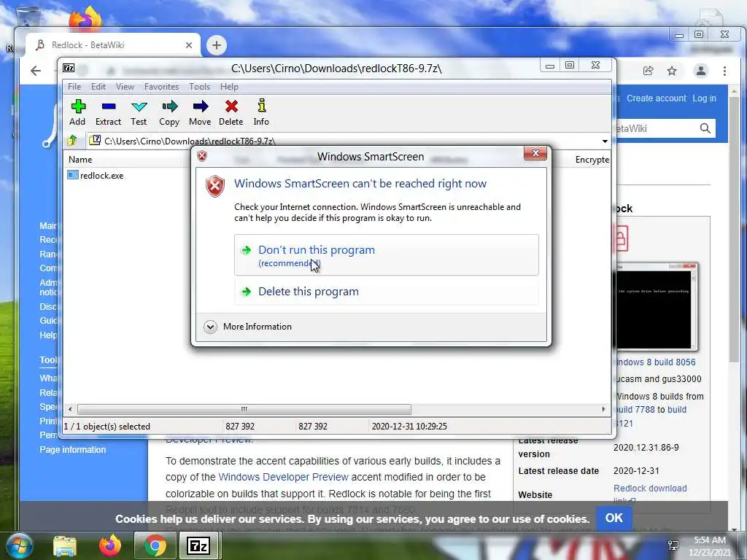747x560 pixels.
Task: Open the Chrome three-dot menu
Action: [x=724, y=71]
